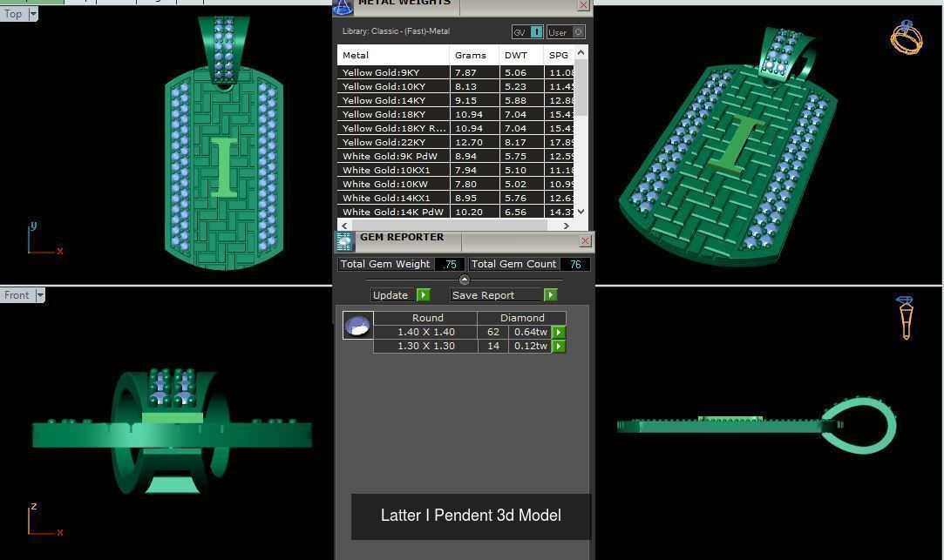Select the Yellow Gold:22KY row
The height and width of the screenshot is (560, 944).
(x=456, y=142)
